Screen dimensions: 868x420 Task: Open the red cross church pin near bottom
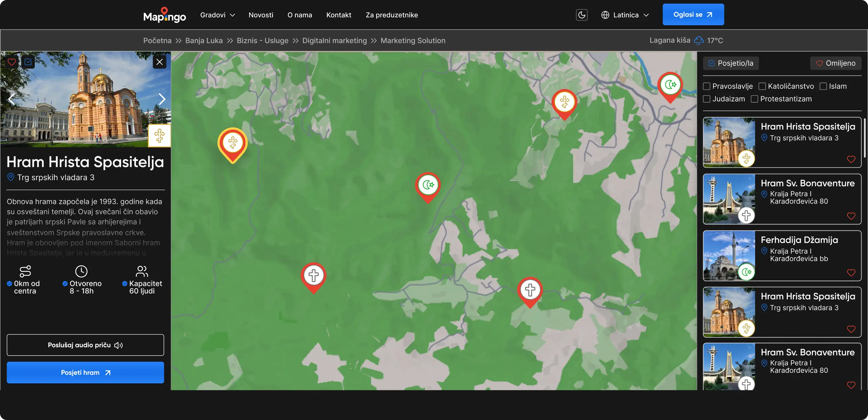click(x=530, y=289)
